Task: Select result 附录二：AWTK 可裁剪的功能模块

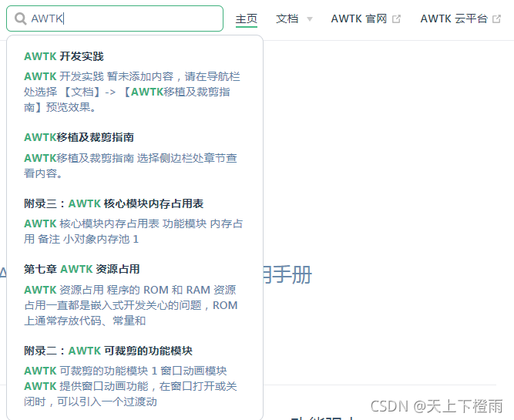Action: point(108,351)
